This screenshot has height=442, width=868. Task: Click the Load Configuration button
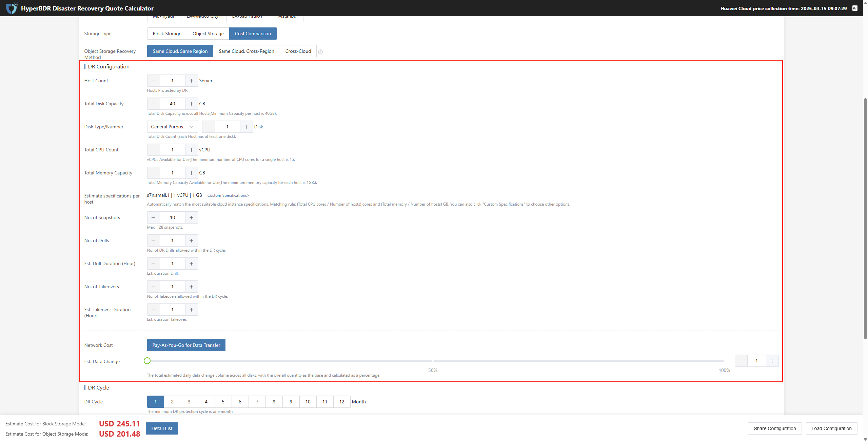(831, 428)
